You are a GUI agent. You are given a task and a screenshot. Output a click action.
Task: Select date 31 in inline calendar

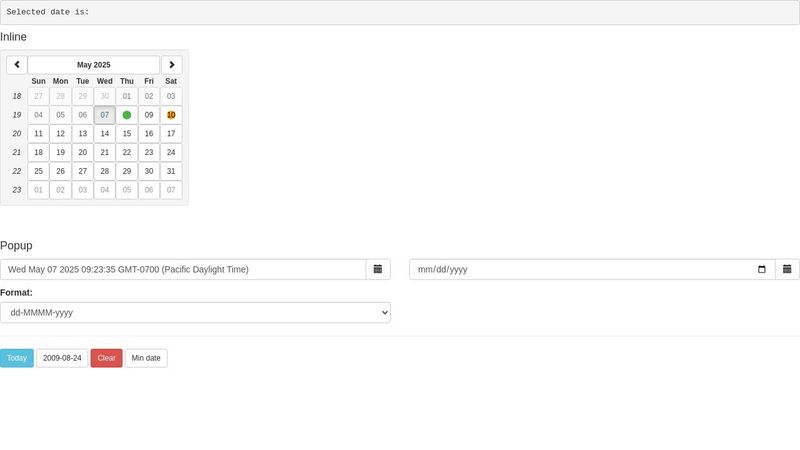pos(171,171)
